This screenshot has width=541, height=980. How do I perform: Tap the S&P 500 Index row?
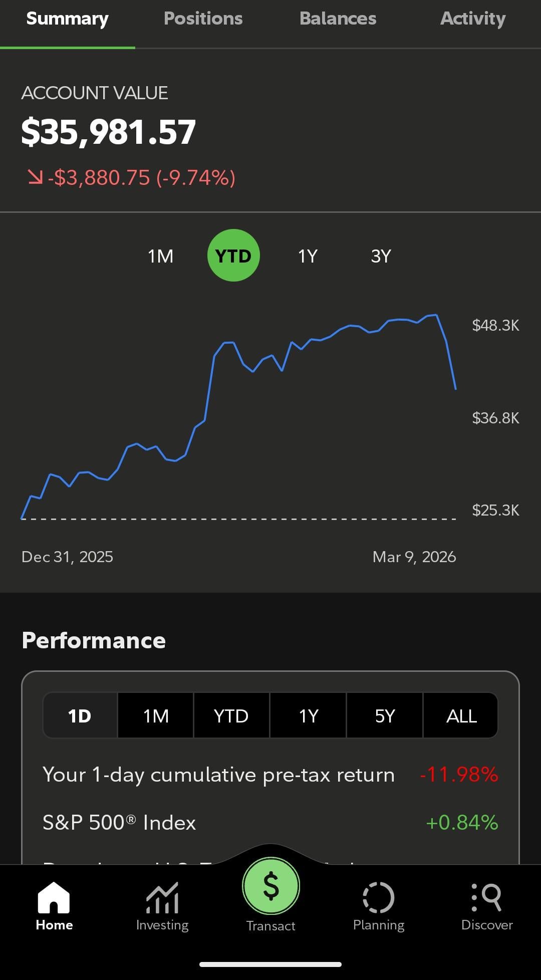(270, 823)
